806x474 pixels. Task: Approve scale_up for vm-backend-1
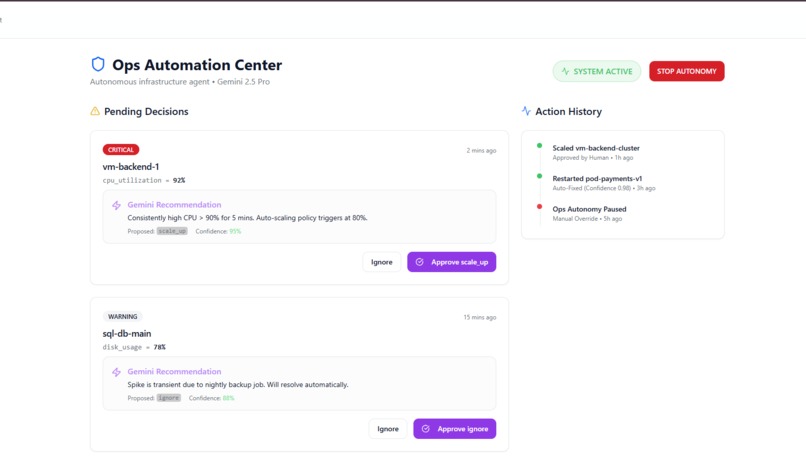[x=451, y=262]
